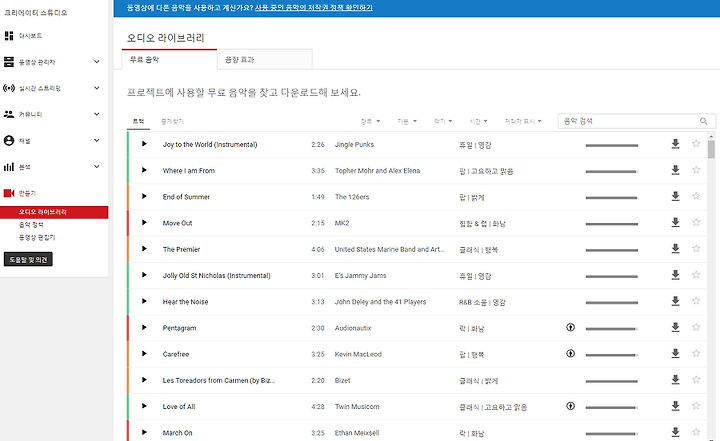Open 동영상 편집기 in the sidebar
720x441 pixels.
[x=37, y=237]
